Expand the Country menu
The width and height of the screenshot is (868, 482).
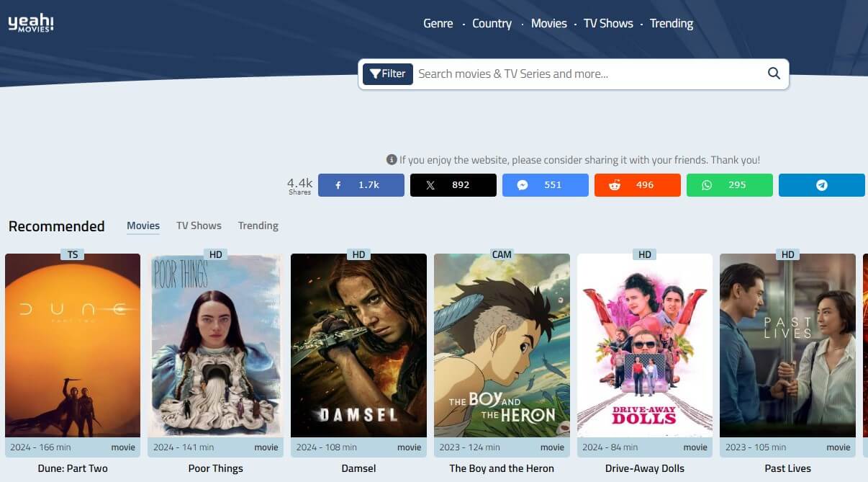coord(492,24)
